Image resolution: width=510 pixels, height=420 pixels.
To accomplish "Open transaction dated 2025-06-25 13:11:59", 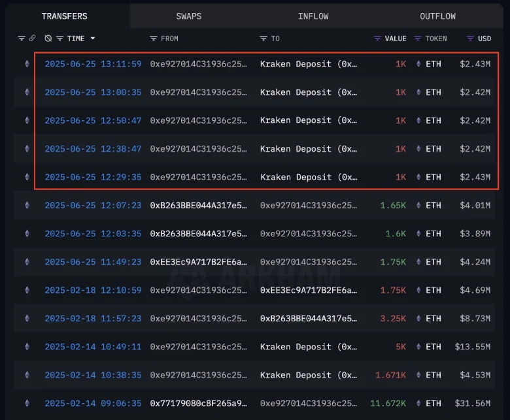I will click(93, 64).
